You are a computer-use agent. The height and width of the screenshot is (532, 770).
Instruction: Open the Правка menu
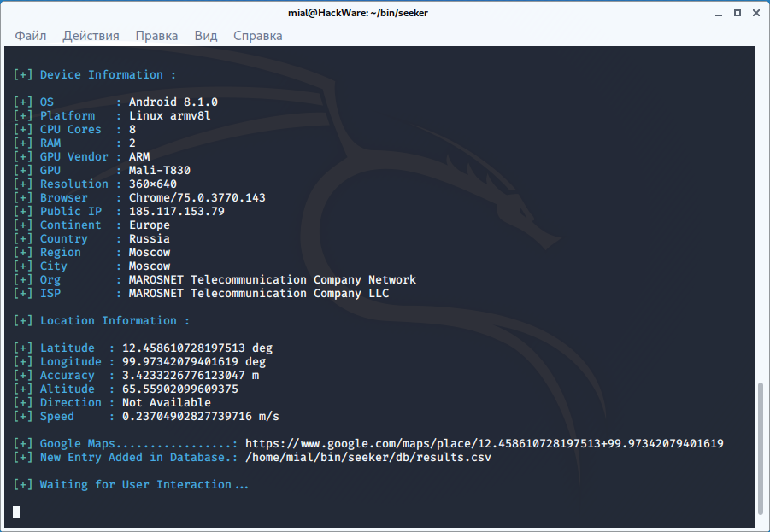click(x=156, y=36)
